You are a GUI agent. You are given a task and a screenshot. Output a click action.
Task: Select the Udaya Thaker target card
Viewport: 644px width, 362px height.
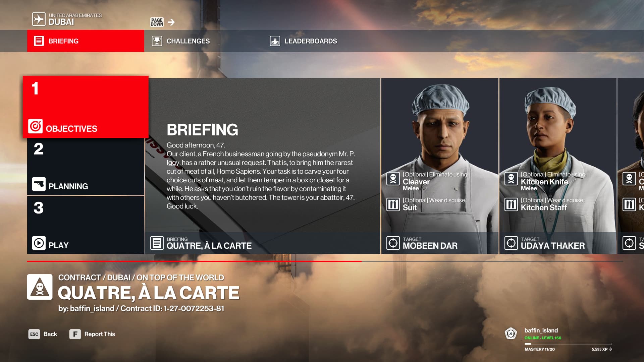[558, 166]
